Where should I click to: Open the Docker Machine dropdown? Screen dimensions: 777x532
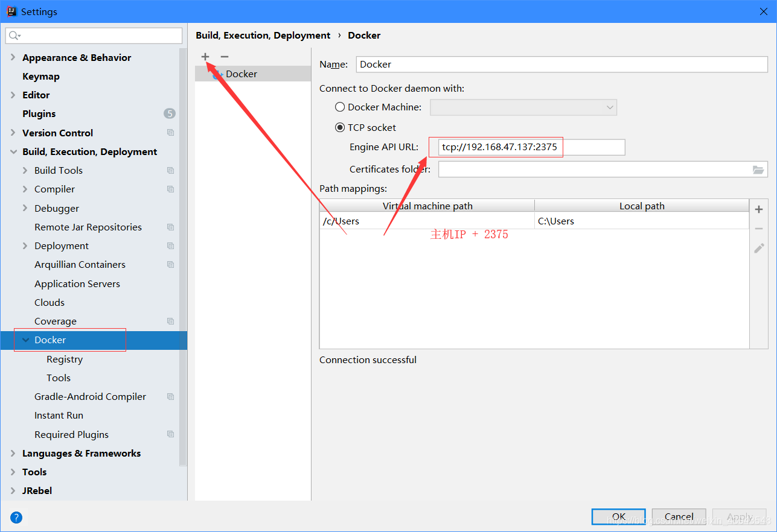coord(523,107)
